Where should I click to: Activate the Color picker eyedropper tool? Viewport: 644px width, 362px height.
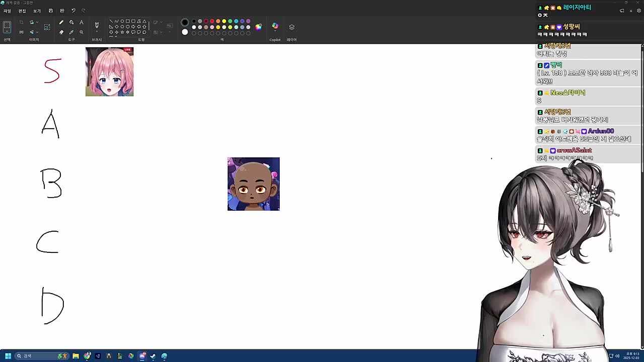pos(71,32)
